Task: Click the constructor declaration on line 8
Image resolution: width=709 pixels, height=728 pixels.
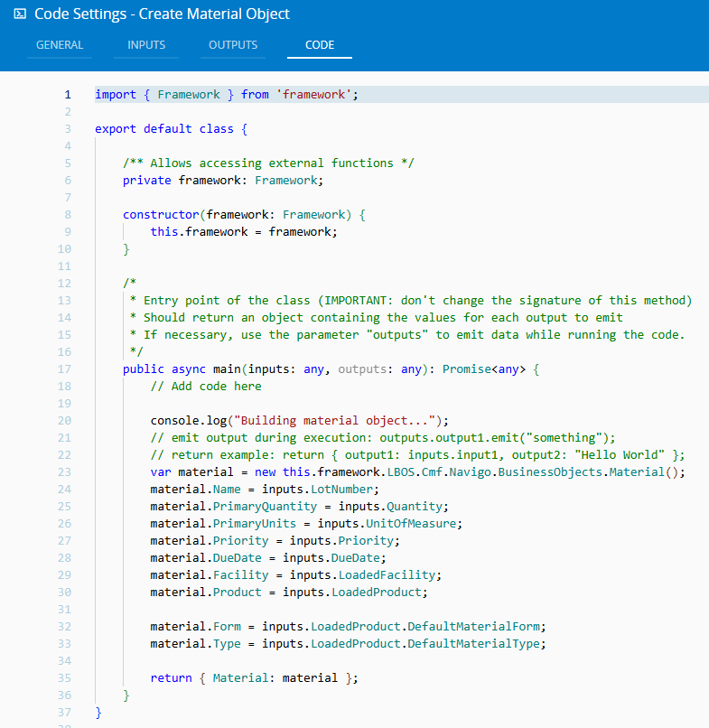Action: tap(244, 214)
